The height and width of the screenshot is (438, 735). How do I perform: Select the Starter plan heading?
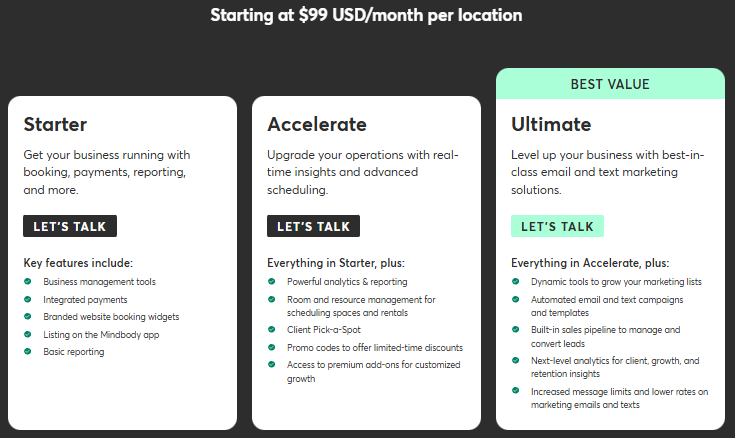tap(55, 125)
